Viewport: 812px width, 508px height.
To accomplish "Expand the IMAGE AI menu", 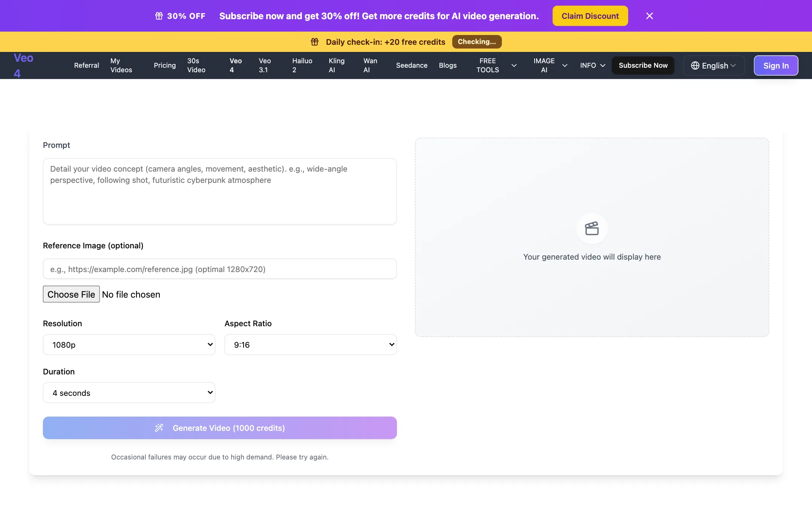I will tap(550, 65).
